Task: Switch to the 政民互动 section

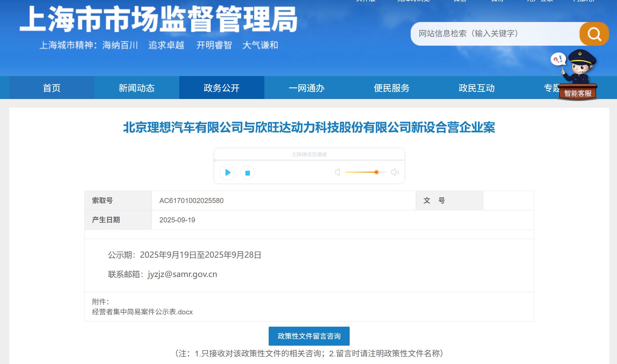Action: coord(477,88)
